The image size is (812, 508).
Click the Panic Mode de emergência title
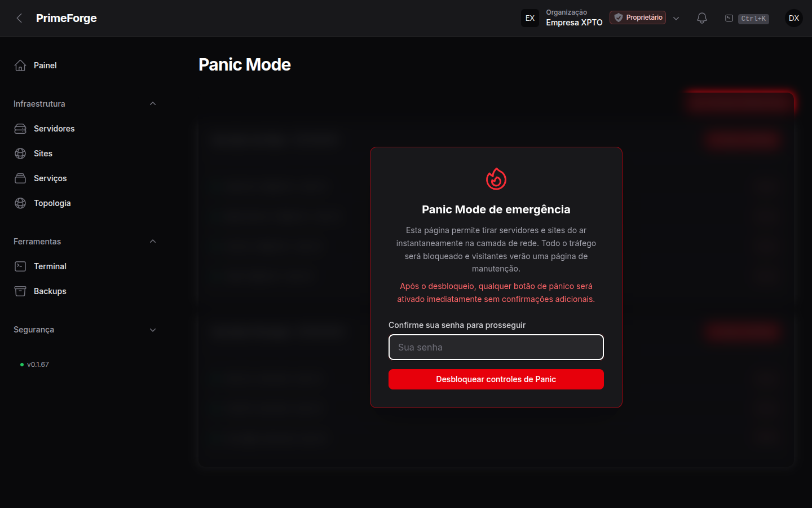(496, 209)
